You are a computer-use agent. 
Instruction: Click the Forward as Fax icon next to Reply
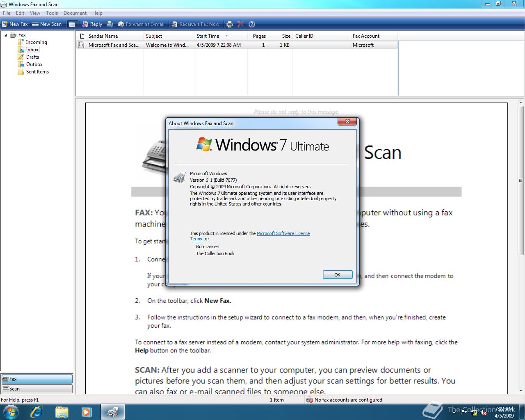pyautogui.click(x=110, y=24)
